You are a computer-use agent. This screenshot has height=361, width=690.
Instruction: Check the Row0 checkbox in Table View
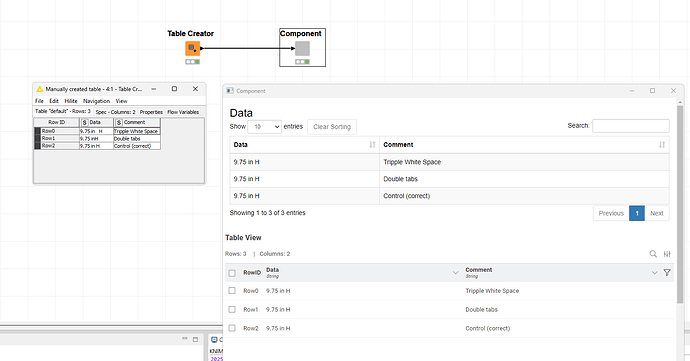232,291
